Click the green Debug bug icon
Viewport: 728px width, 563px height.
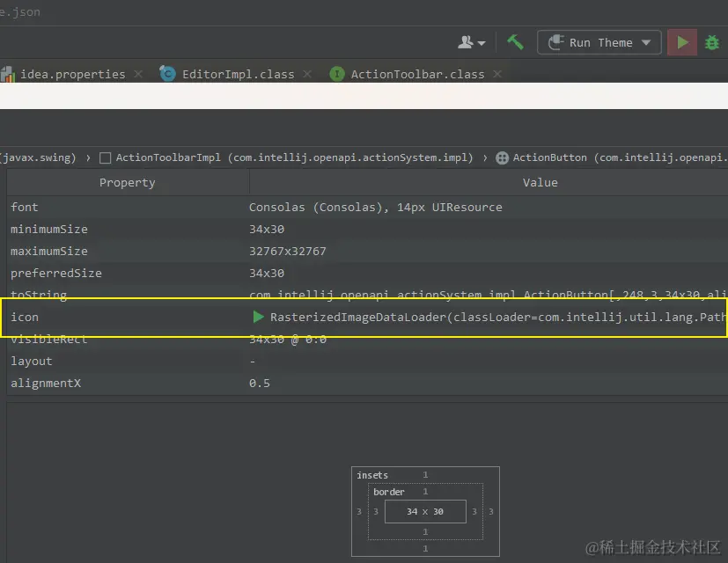712,43
